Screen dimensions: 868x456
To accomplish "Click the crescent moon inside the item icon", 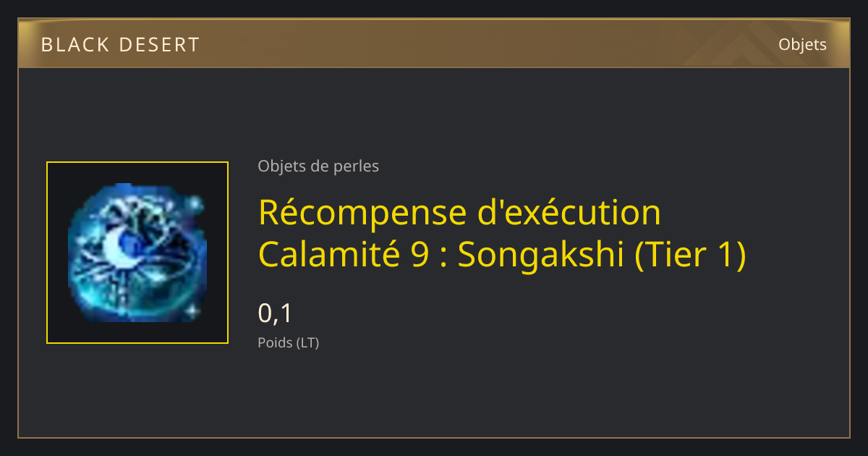I will (x=117, y=247).
